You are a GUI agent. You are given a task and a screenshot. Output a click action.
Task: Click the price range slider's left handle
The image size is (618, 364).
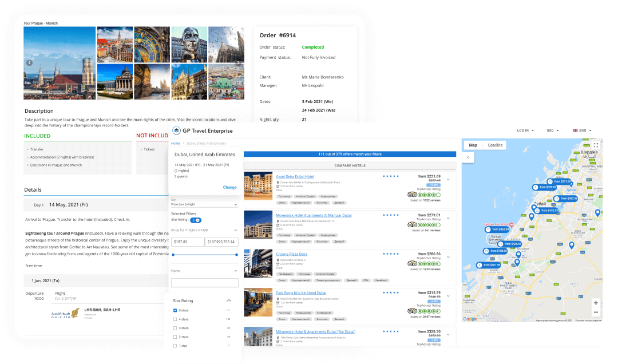[173, 255]
